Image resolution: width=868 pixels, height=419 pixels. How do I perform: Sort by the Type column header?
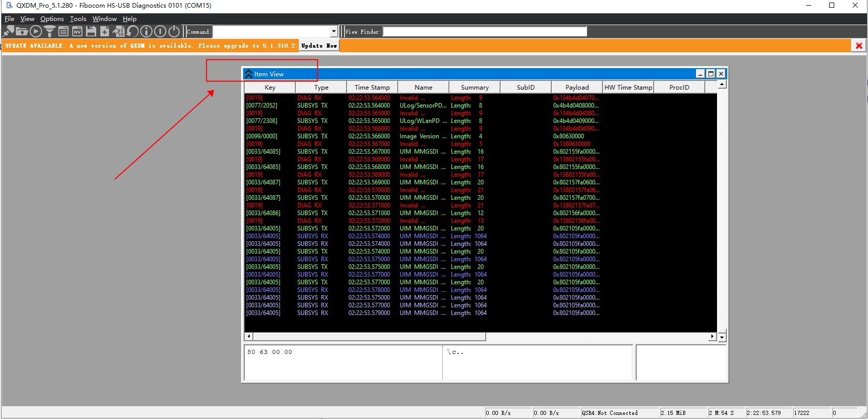coord(321,87)
